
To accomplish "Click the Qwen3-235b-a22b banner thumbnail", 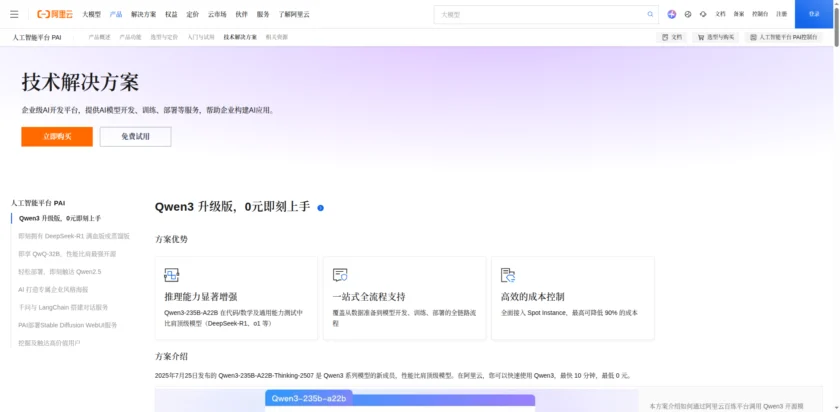I will coord(396,400).
